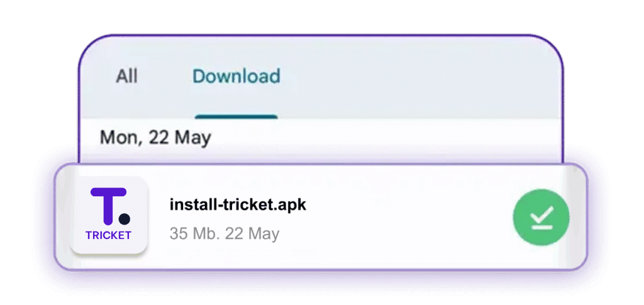Image resolution: width=644 pixels, height=305 pixels.
Task: Tap the purple T logo
Action: tap(108, 206)
